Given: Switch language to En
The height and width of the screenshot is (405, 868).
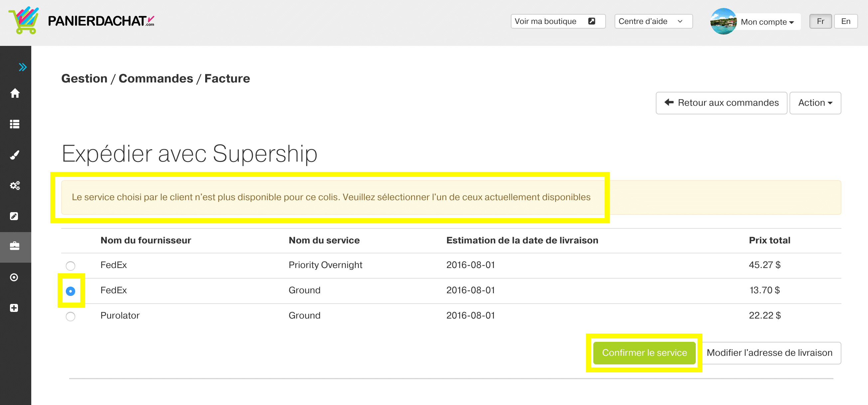Looking at the screenshot, I should (845, 21).
